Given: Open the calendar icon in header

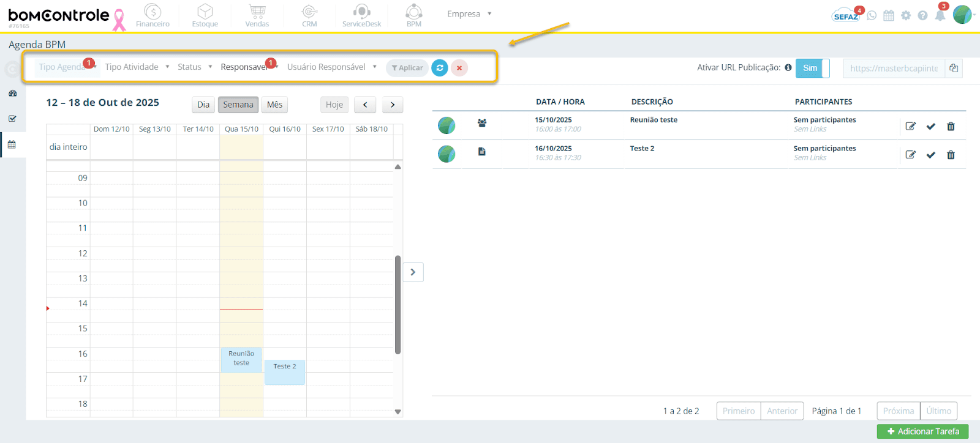Looking at the screenshot, I should pos(889,15).
